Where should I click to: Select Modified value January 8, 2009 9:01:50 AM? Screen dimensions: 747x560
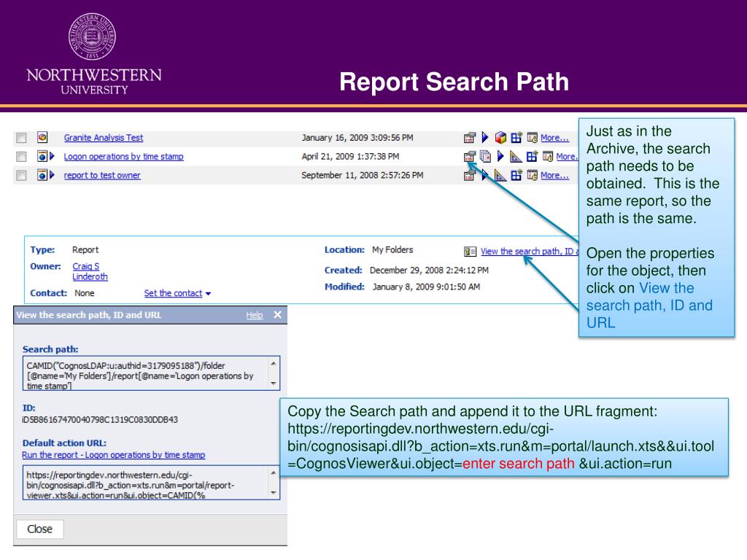pos(426,287)
